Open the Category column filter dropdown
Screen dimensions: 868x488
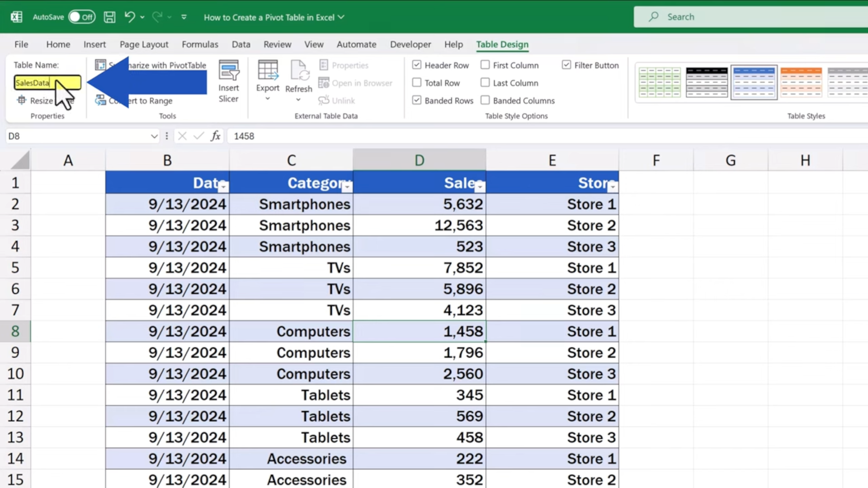coord(347,186)
